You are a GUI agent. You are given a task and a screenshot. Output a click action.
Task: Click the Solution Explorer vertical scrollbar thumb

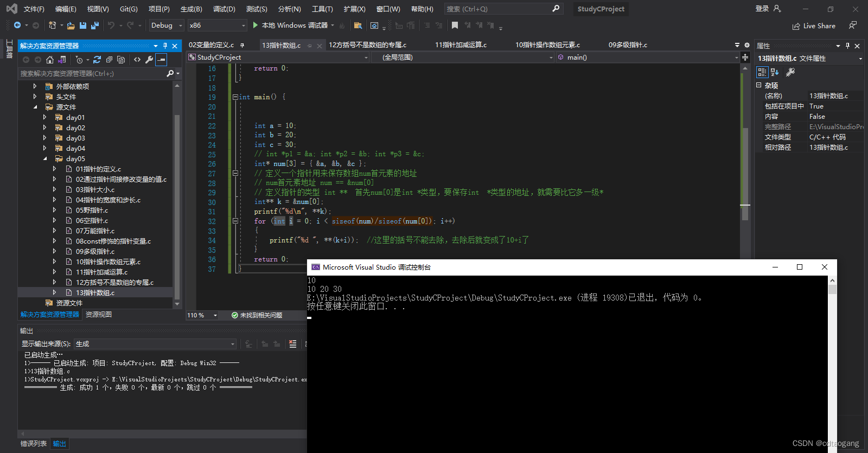[x=177, y=206]
